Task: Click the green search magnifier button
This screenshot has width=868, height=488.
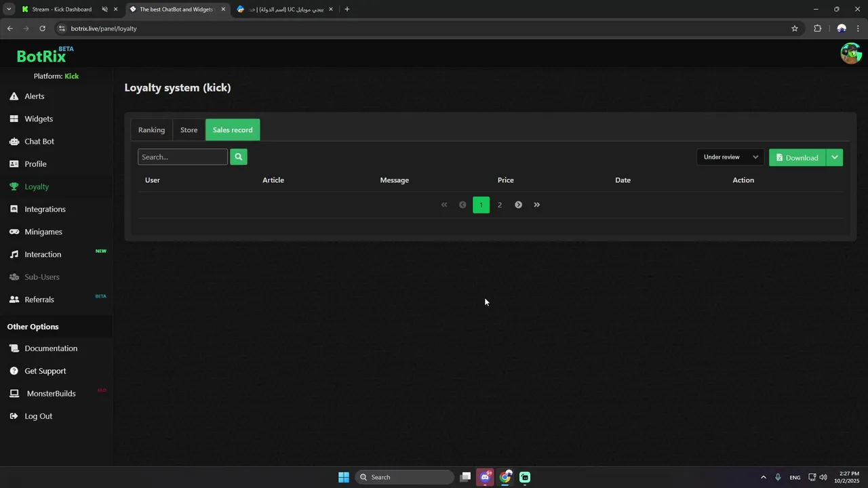Action: coord(239,157)
